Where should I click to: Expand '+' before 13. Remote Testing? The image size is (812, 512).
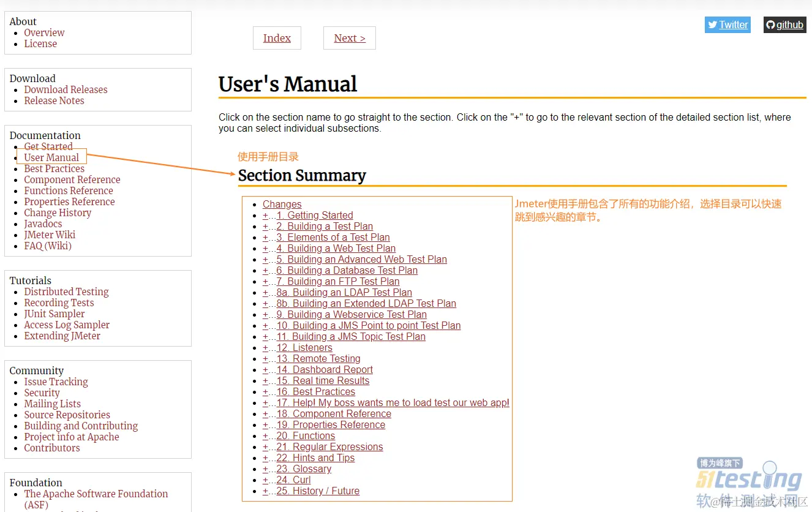click(265, 359)
